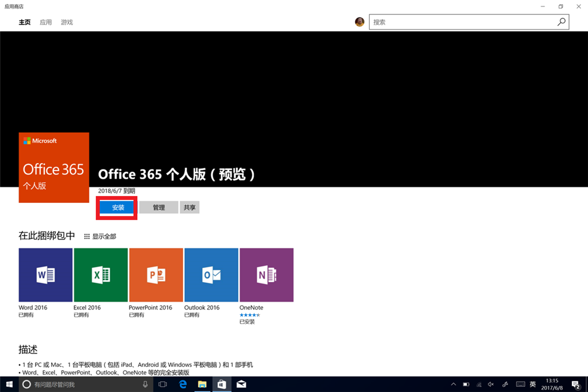
Task: Show hidden system tray icons
Action: (454, 384)
